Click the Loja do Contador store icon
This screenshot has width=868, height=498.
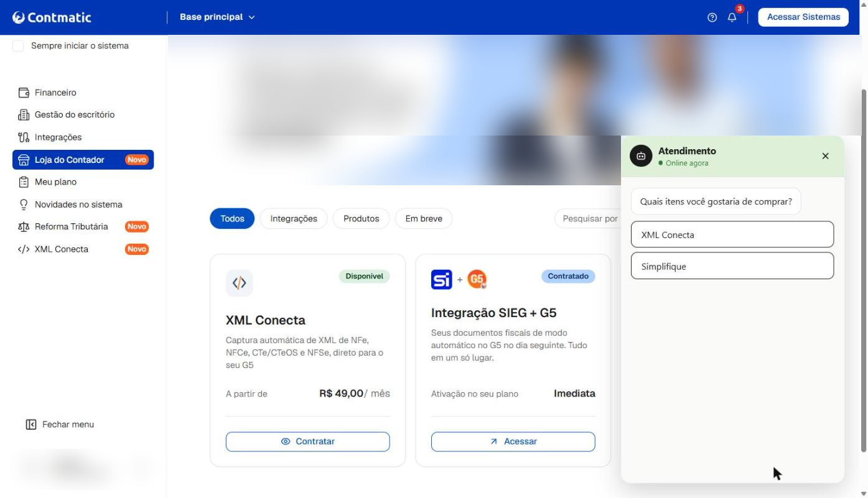[24, 160]
